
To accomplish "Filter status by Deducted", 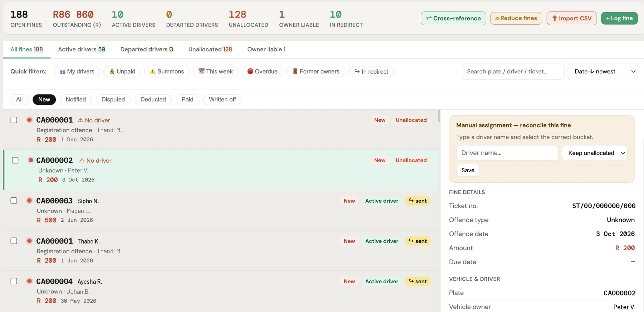I will tap(153, 100).
